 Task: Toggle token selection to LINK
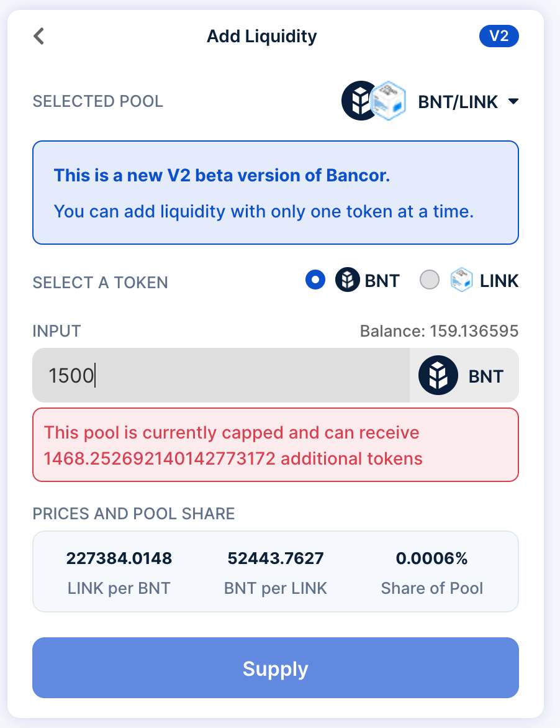coord(429,280)
